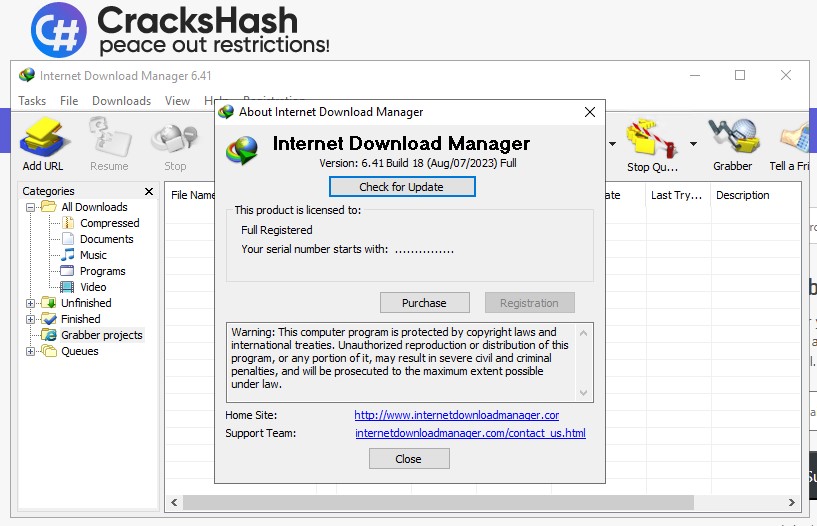Click the Check for Update button
This screenshot has height=526, width=817.
402,186
